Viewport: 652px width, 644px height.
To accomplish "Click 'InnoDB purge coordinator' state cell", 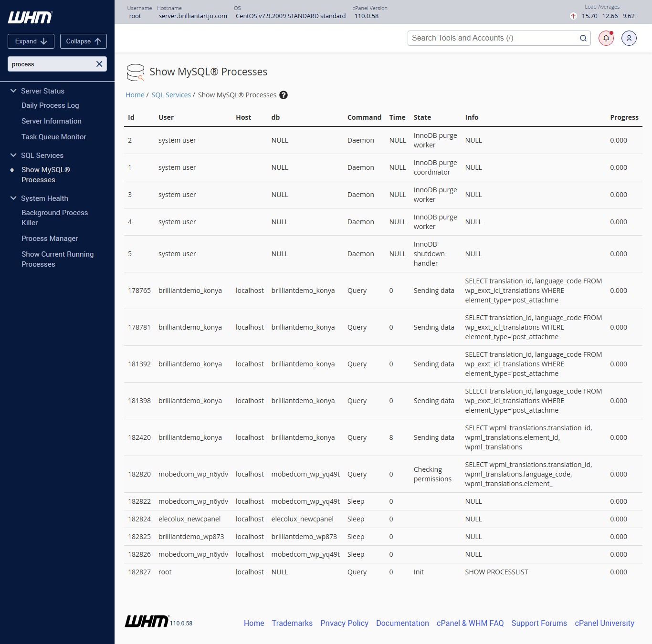I will (435, 167).
